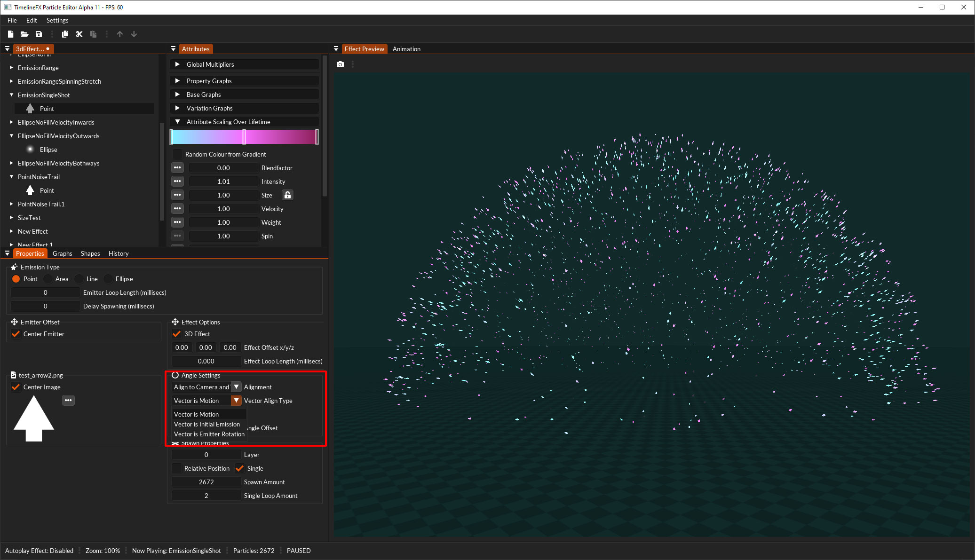
Task: Enable Random Colour from Gradient
Action: (x=177, y=154)
